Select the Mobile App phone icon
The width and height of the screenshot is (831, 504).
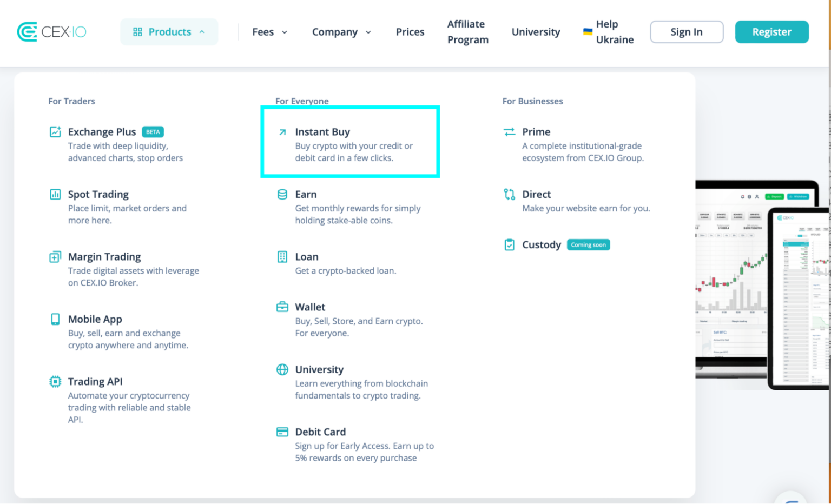[55, 319]
